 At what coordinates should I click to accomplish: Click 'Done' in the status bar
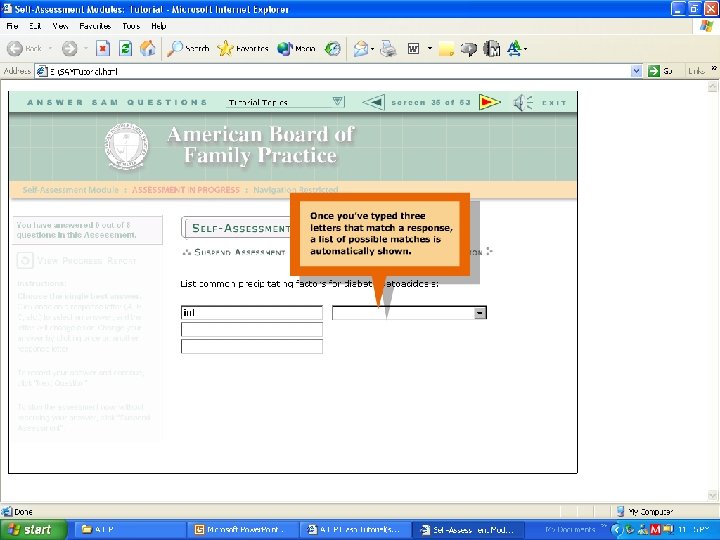[23, 512]
